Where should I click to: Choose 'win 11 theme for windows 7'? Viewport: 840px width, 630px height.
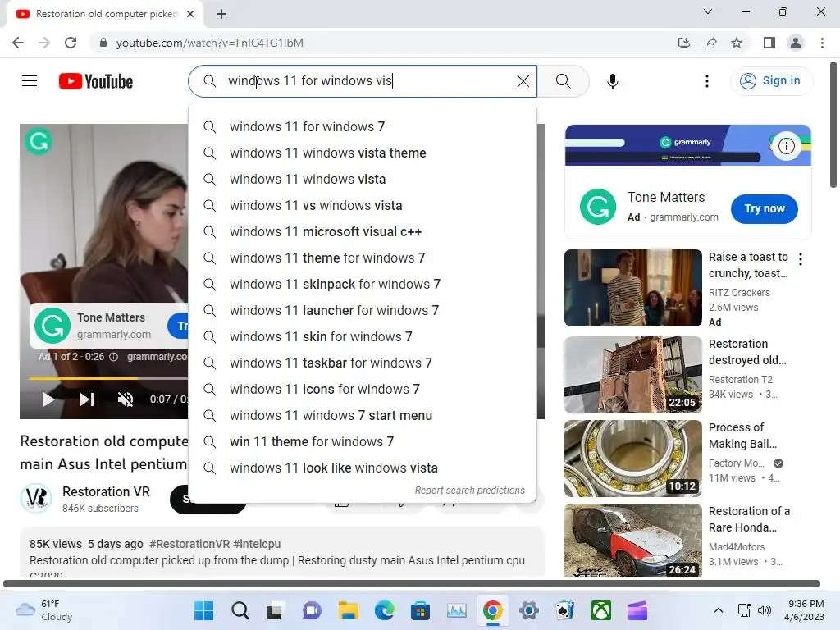[363, 441]
